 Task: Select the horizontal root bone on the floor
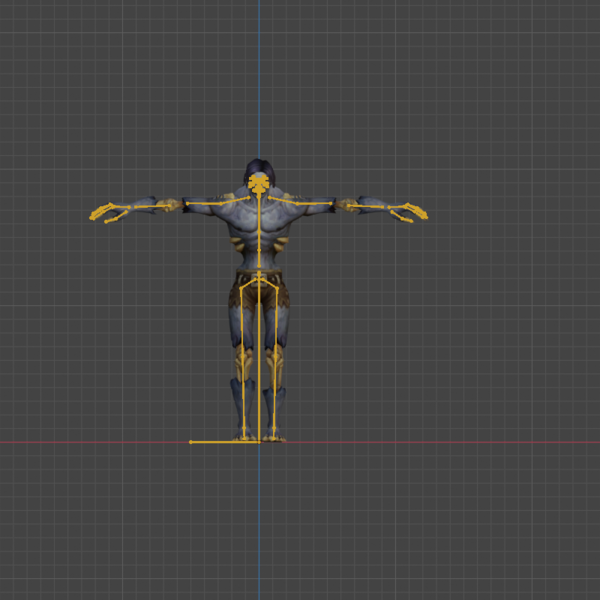(x=225, y=442)
